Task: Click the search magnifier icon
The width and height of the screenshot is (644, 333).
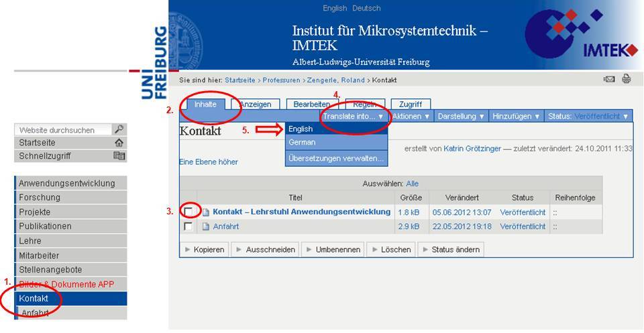Action: 119,129
